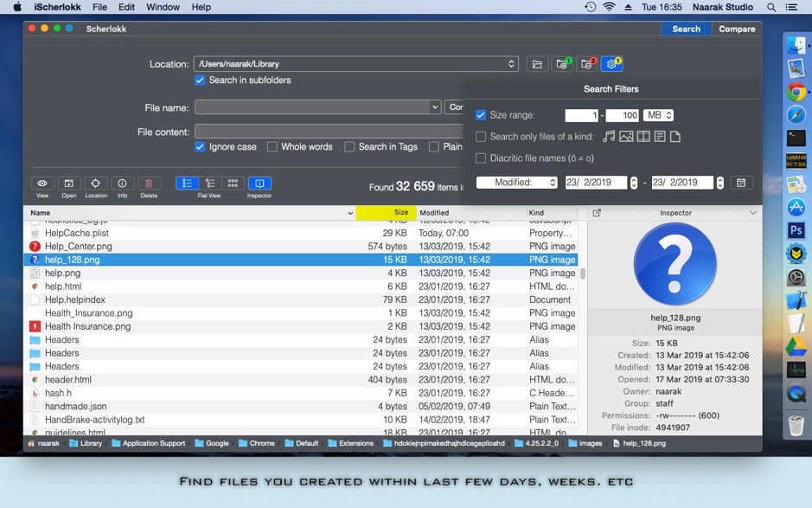The height and width of the screenshot is (508, 812).
Task: Click the Delete trash button in toolbar
Action: (x=149, y=183)
